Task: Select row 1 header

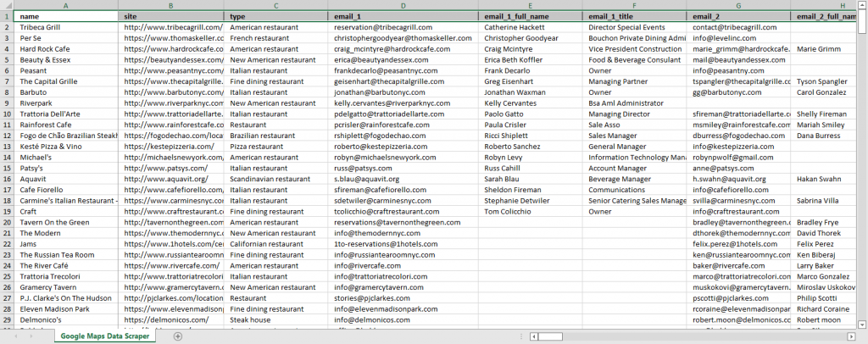Action: (x=8, y=16)
